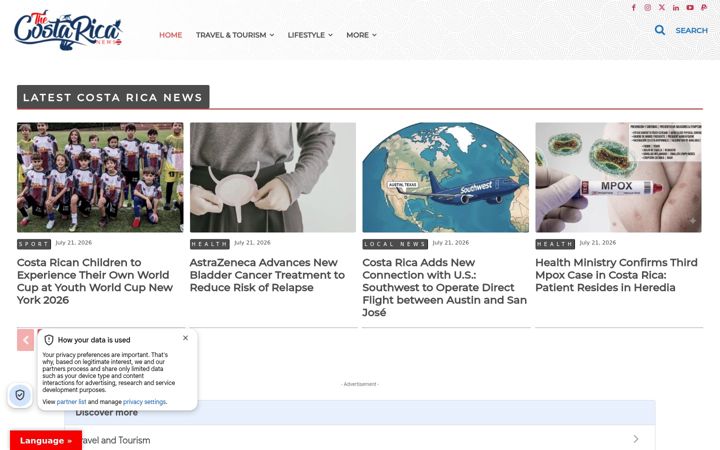Click the SEARCH text link
This screenshot has height=450, width=720.
(692, 30)
